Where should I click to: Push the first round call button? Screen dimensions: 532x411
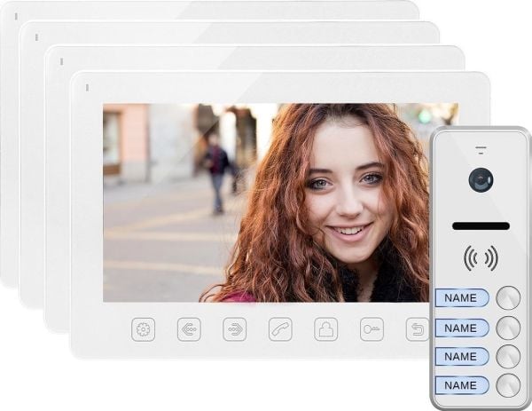508,298
